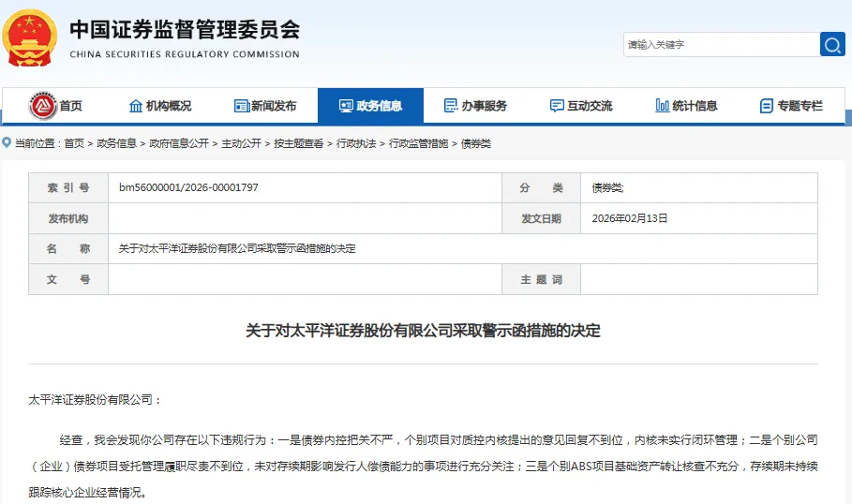Open the 新闻发布 menu item
The height and width of the screenshot is (504, 852).
coord(274,106)
